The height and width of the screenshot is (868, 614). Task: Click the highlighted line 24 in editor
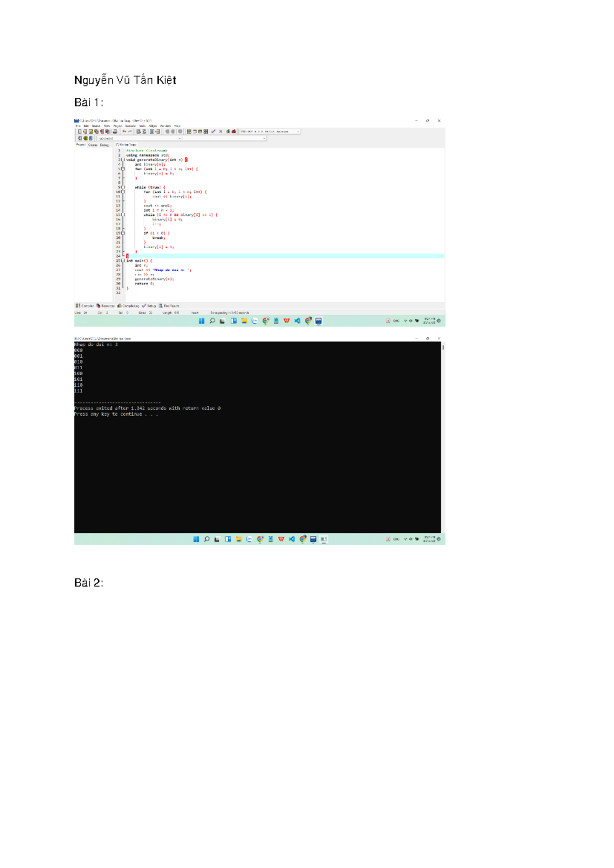coord(285,256)
